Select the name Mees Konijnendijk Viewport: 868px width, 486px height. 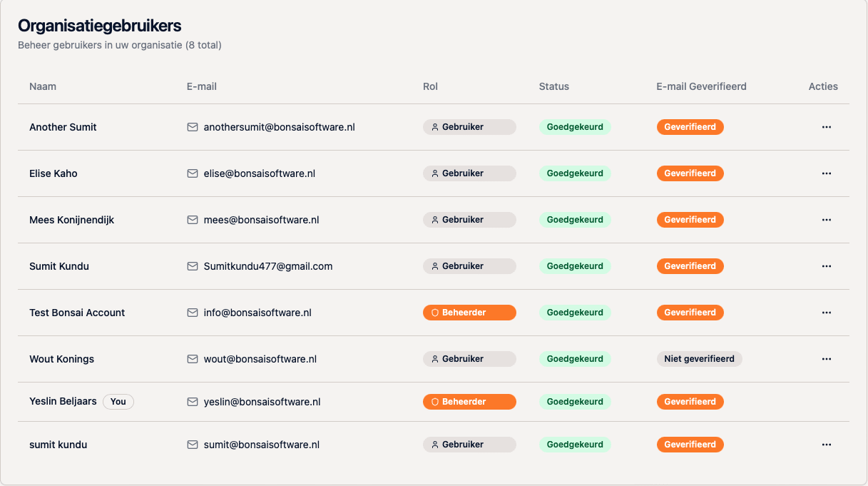71,220
